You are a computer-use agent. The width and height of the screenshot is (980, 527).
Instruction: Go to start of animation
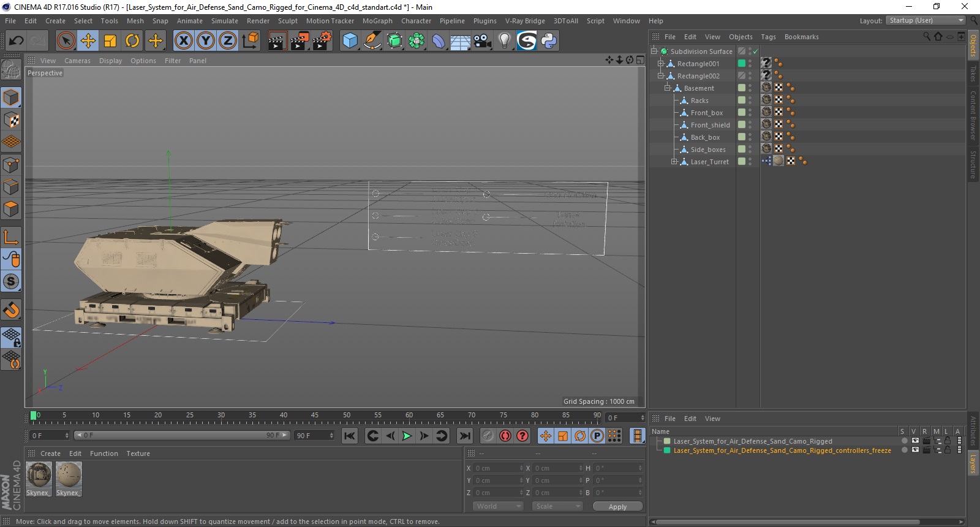point(350,436)
